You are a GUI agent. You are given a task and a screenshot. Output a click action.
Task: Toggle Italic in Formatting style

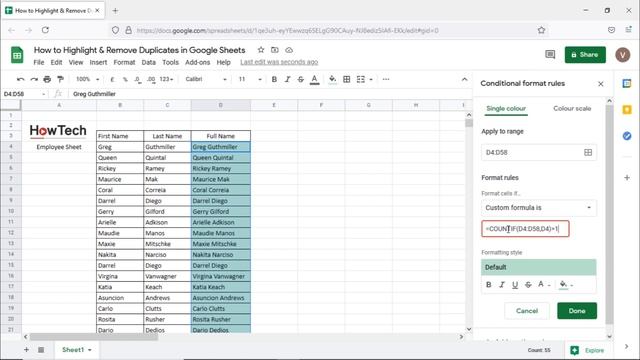click(x=502, y=284)
